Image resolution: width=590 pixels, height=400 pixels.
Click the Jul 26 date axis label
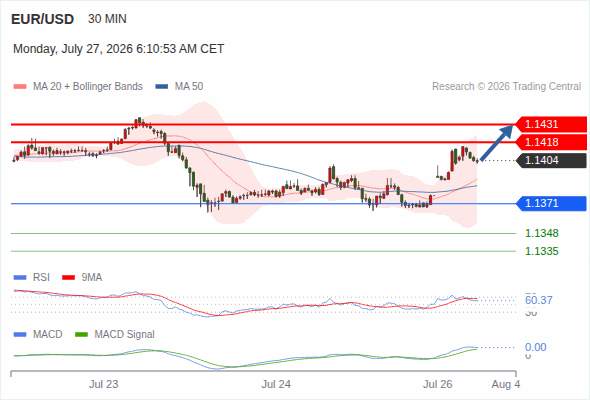438,385
